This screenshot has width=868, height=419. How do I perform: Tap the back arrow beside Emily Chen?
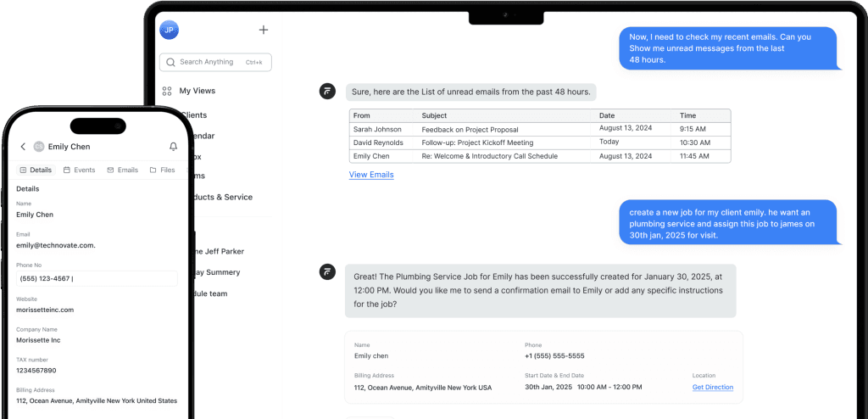pos(23,147)
